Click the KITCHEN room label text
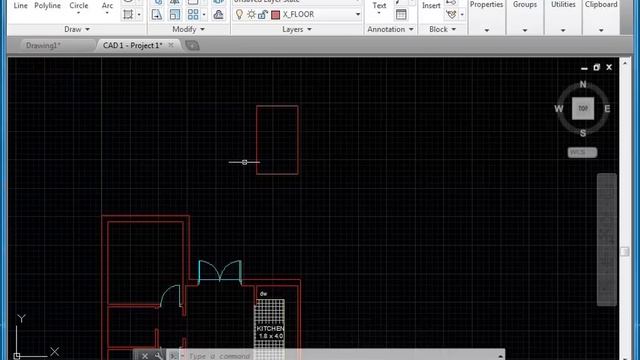The image size is (640, 360). pos(270,329)
